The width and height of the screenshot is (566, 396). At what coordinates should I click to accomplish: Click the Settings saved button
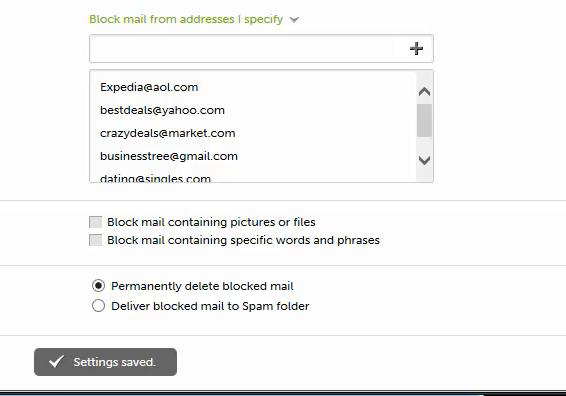coord(105,362)
